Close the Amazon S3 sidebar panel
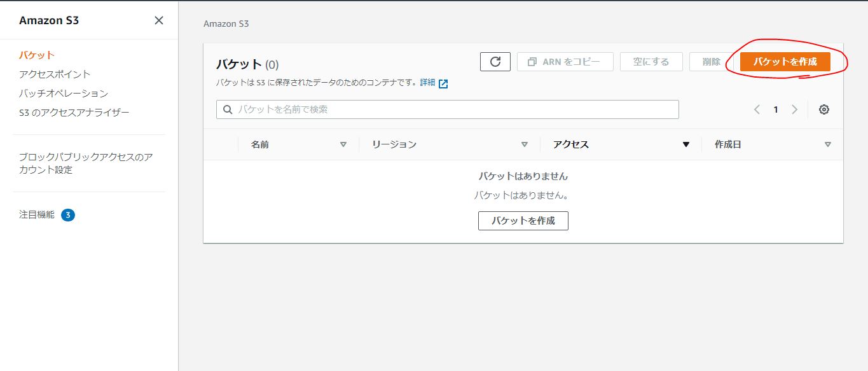 (x=159, y=20)
